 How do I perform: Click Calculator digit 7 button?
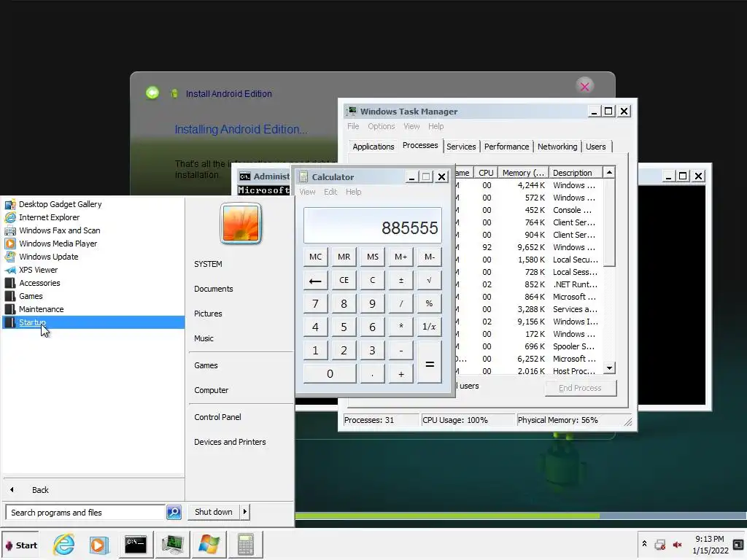(x=315, y=303)
